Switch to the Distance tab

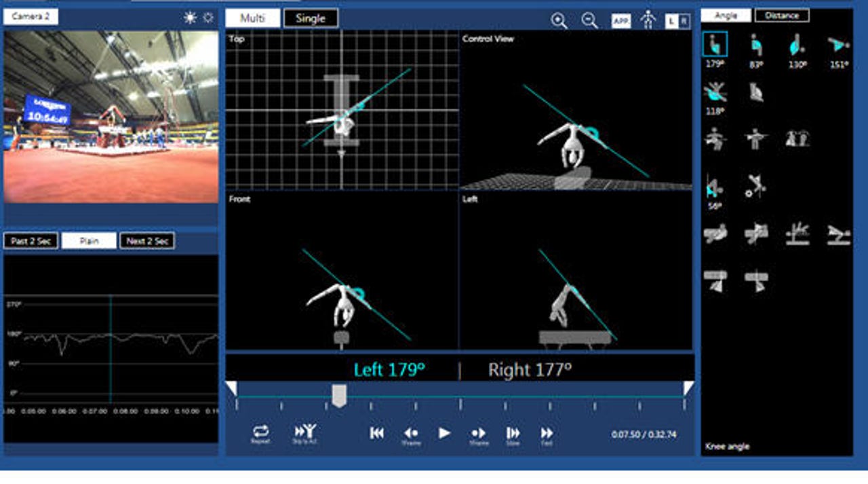click(x=782, y=16)
